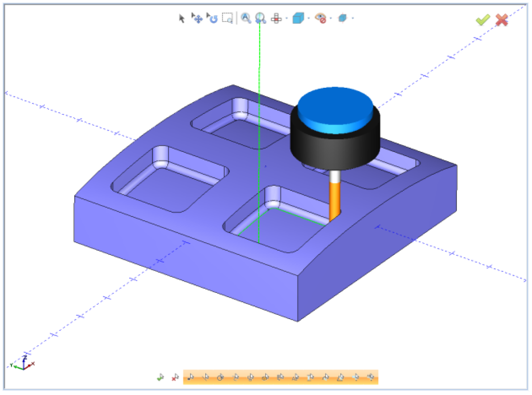This screenshot has height=395, width=532.
Task: Click the zoom all magnifier icon
Action: coord(246,19)
